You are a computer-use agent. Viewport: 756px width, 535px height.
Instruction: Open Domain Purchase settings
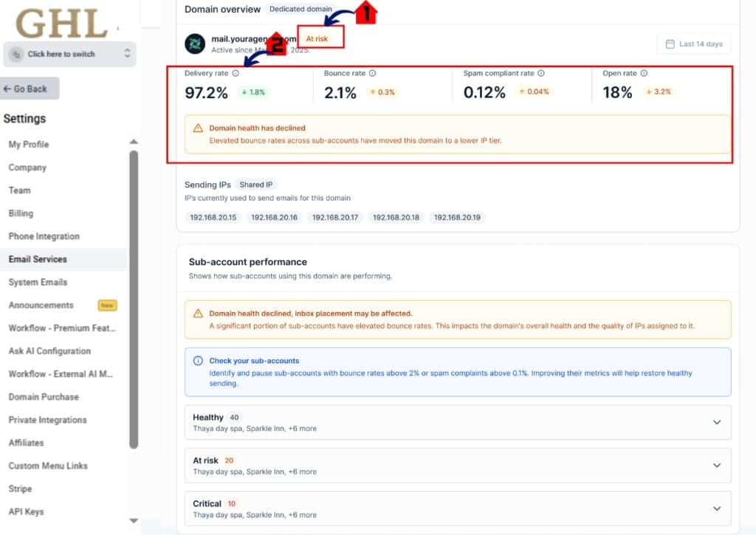point(44,397)
